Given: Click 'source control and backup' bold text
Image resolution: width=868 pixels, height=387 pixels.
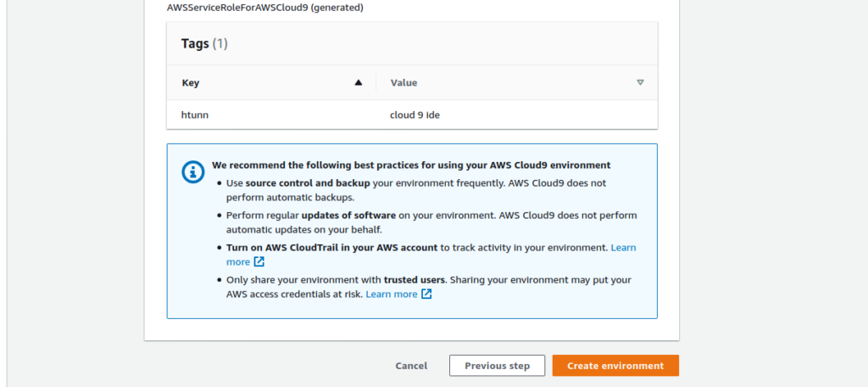Looking at the screenshot, I should pyautogui.click(x=309, y=182).
